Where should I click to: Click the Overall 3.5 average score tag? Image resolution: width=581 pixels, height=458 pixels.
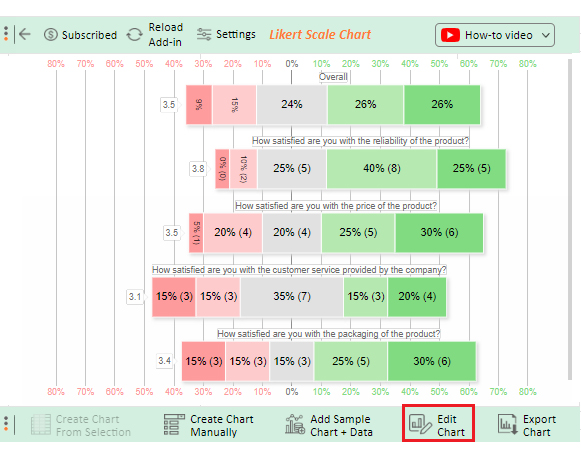coord(169,104)
